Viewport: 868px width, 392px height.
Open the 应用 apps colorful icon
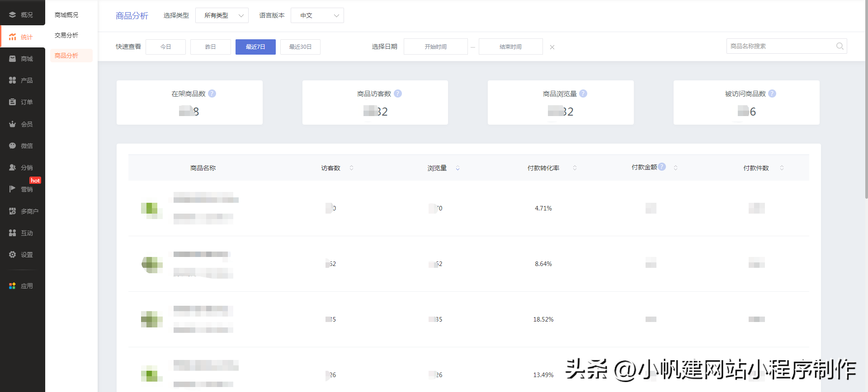tap(13, 286)
